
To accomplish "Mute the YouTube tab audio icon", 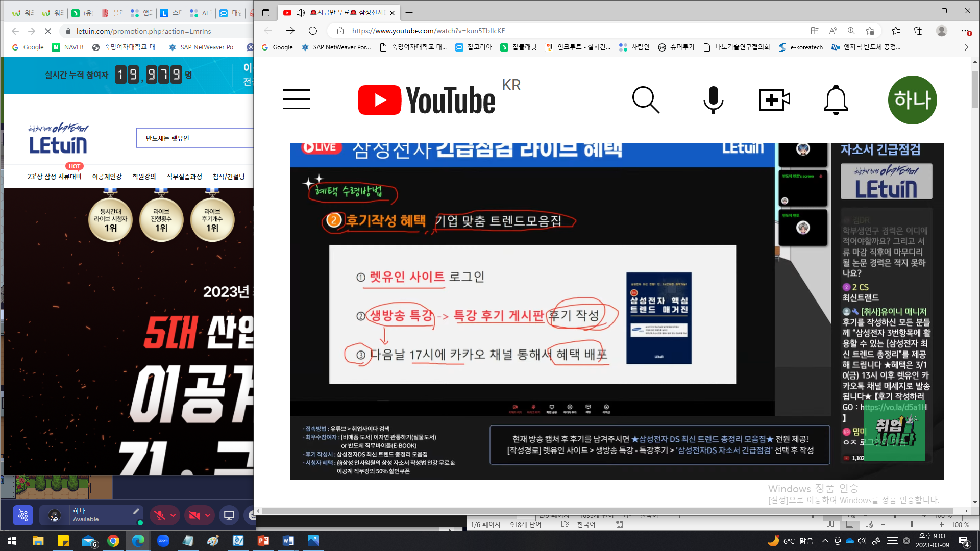I will 301,13.
